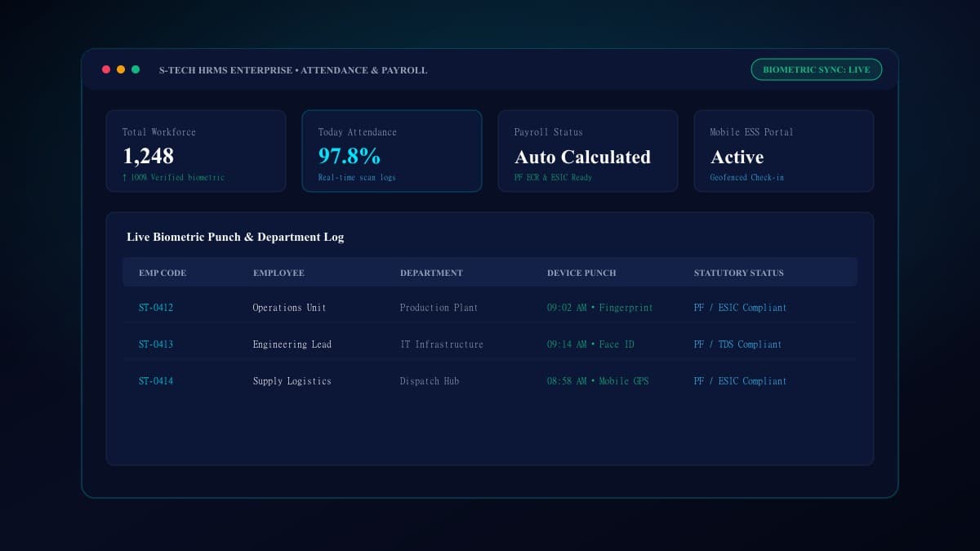
Task: Click the 09:02 AM Fingerprint punch entry
Action: 600,308
